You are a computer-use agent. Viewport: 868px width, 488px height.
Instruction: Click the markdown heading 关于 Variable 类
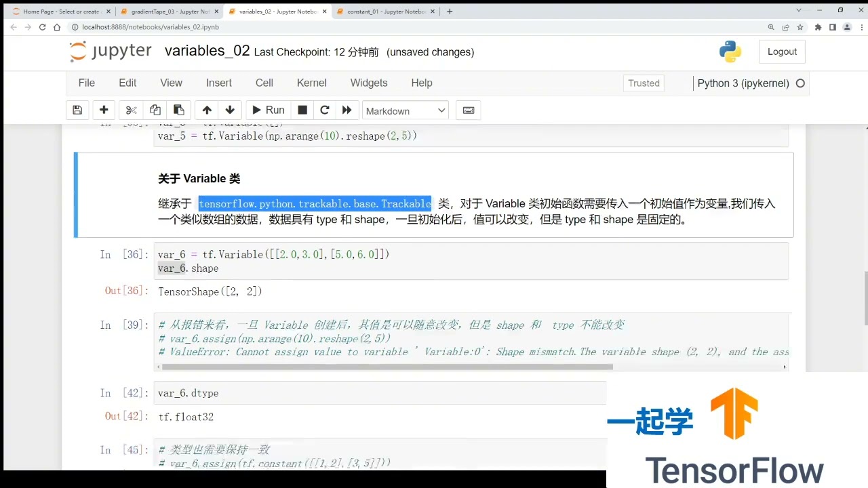(x=199, y=179)
